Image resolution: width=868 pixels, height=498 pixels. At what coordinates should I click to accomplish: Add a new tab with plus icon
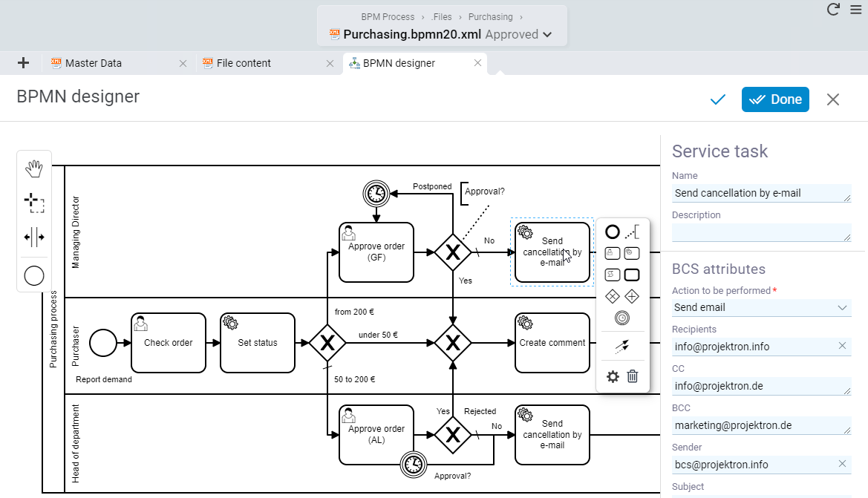(23, 63)
